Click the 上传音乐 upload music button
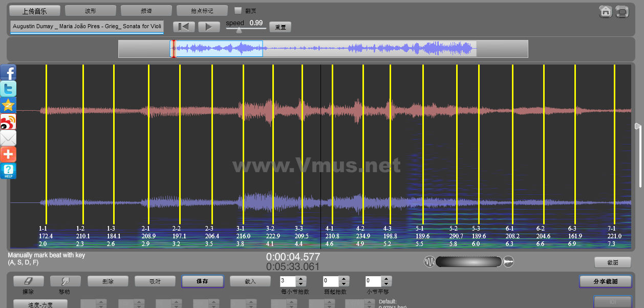Screen dimensions: 644x308 35,11
